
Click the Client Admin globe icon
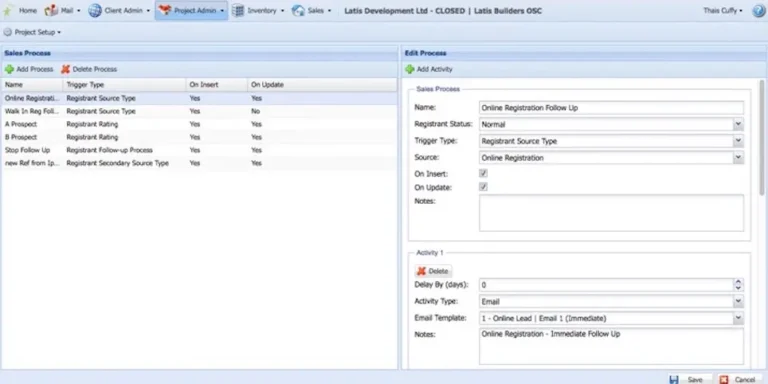tap(95, 10)
